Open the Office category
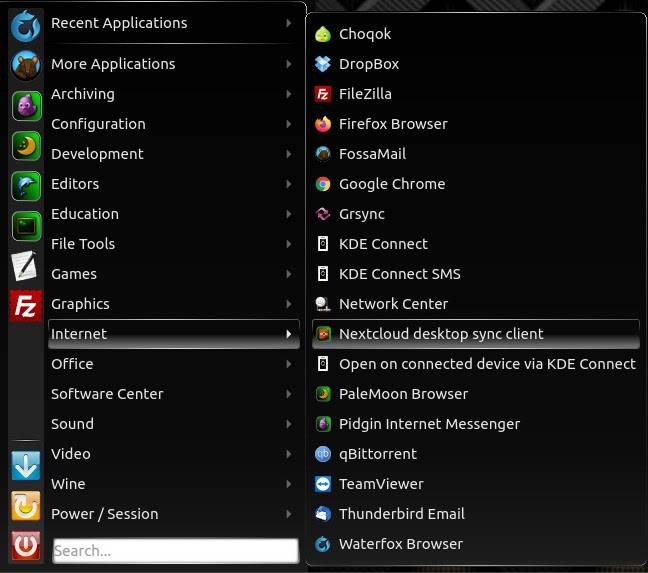Screen dimensions: 648x573 (x=174, y=364)
